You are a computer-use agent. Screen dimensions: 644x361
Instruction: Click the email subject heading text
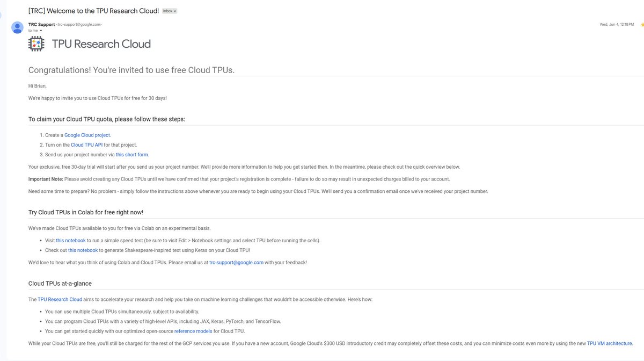[94, 11]
